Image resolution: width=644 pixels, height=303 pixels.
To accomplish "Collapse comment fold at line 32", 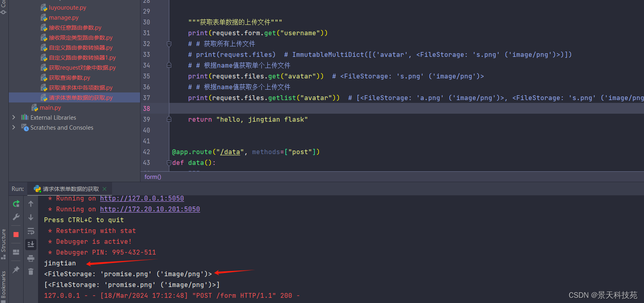I will (x=169, y=44).
